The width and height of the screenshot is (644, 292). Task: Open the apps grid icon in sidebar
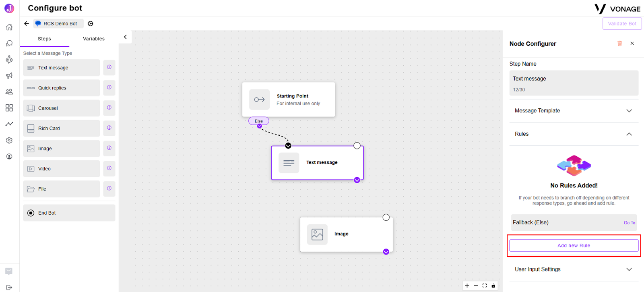[9, 108]
